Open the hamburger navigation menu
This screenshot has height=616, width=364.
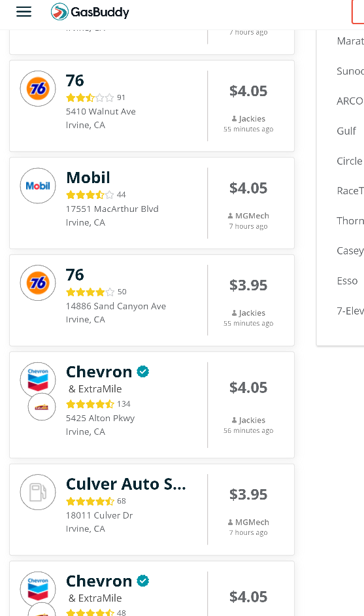click(24, 12)
